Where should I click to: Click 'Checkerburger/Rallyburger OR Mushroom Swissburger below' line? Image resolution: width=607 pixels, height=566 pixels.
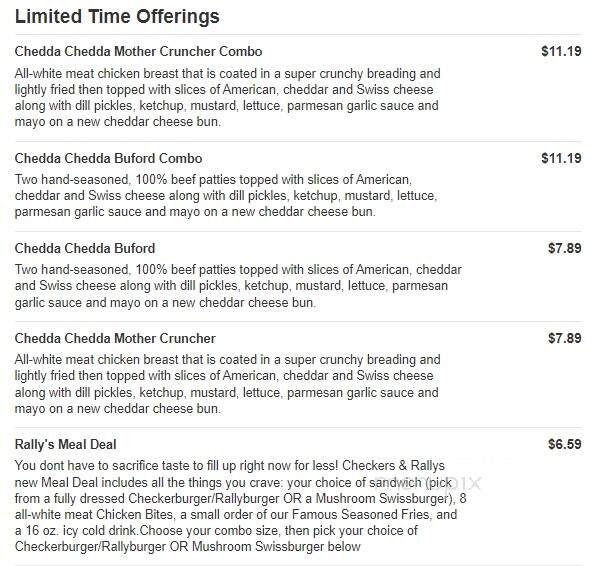pos(188,547)
